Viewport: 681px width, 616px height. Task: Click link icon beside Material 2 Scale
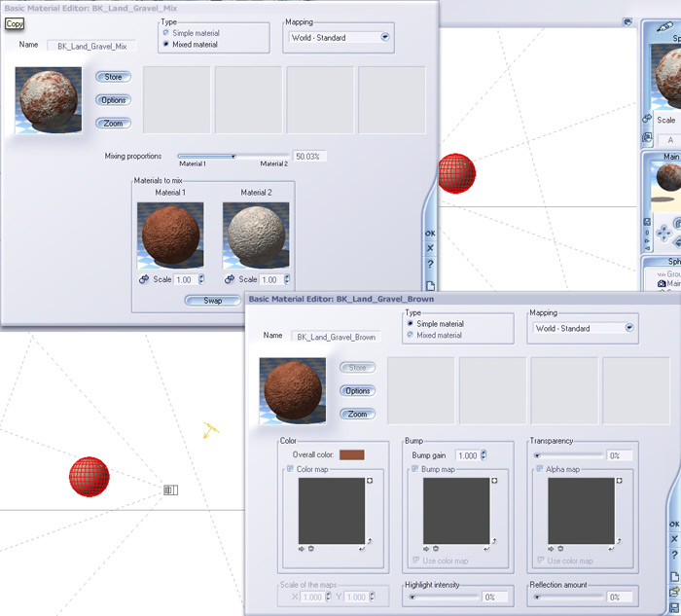pos(230,279)
